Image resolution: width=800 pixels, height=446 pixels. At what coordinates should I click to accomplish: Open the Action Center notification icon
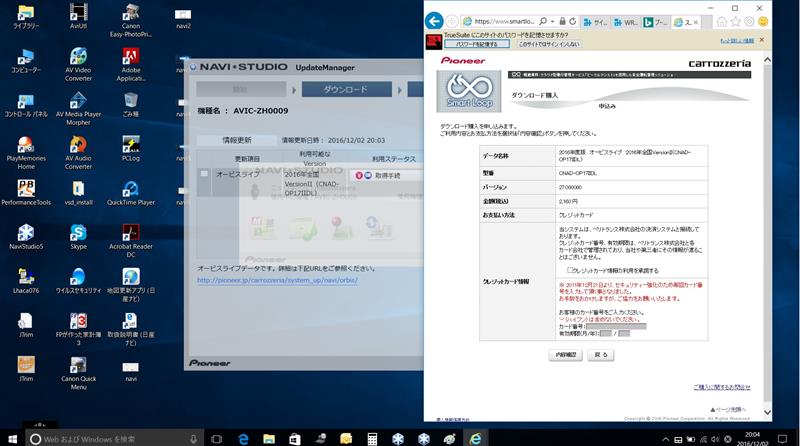click(782, 439)
